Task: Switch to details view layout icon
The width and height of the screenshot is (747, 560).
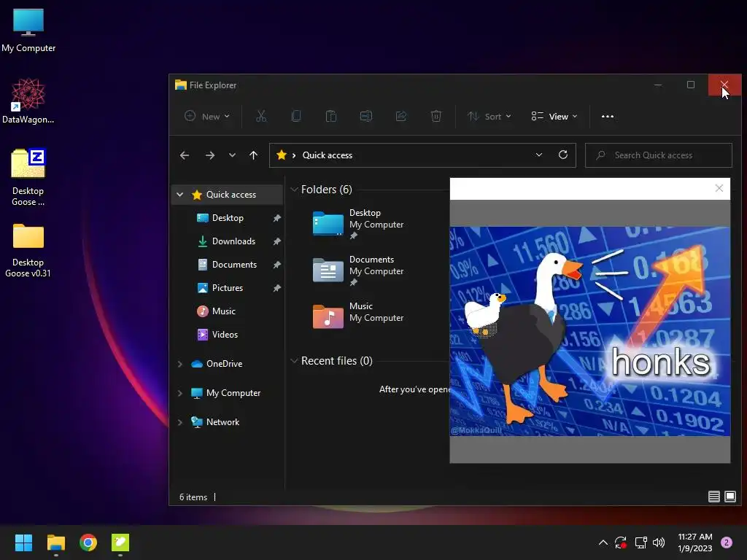Action: pos(713,497)
